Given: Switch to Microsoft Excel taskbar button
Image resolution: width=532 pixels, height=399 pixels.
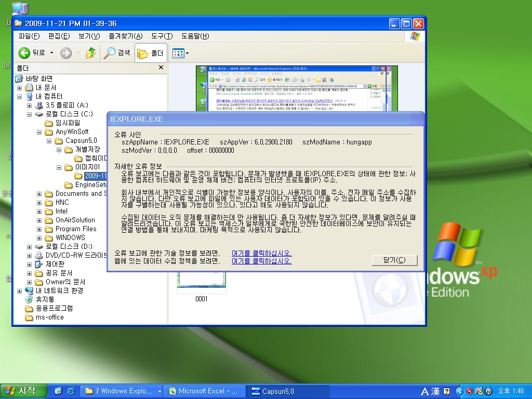Looking at the screenshot, I should [x=205, y=391].
